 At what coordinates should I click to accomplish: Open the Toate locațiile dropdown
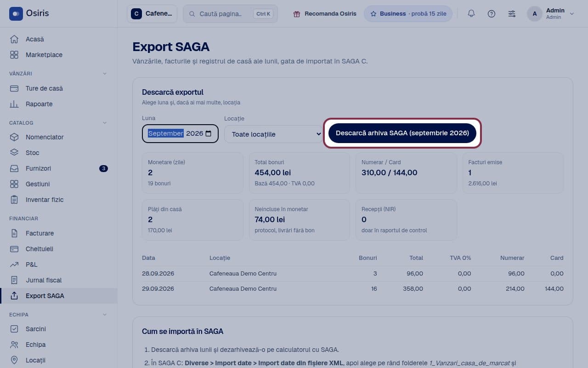click(274, 134)
